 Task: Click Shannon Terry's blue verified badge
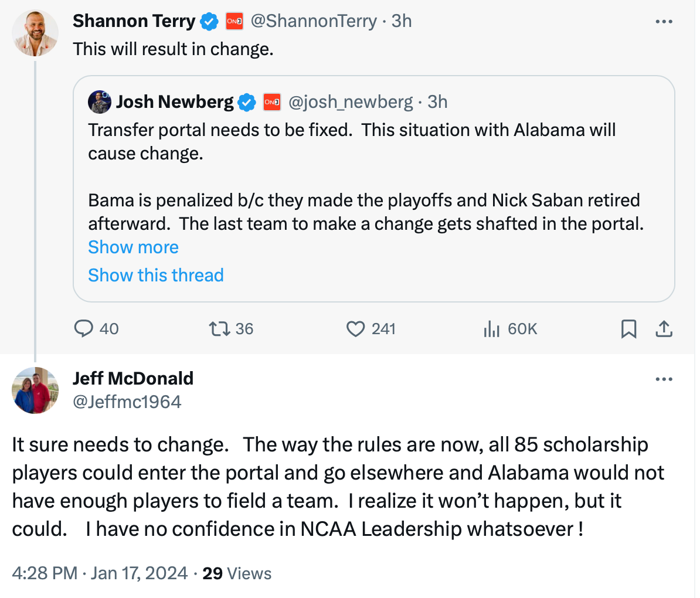pos(209,22)
